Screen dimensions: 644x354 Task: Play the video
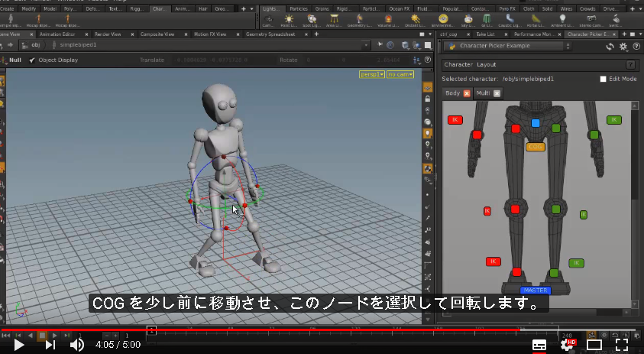coord(18,345)
